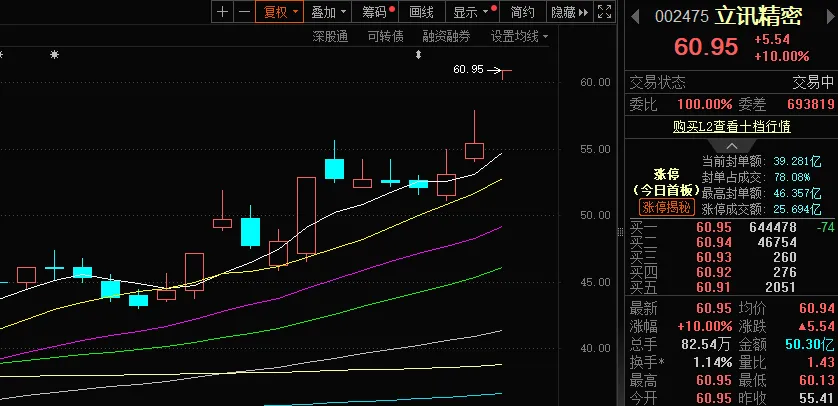Click the sun-shaped event marker on chart
The width and height of the screenshot is (838, 406).
(x=54, y=54)
